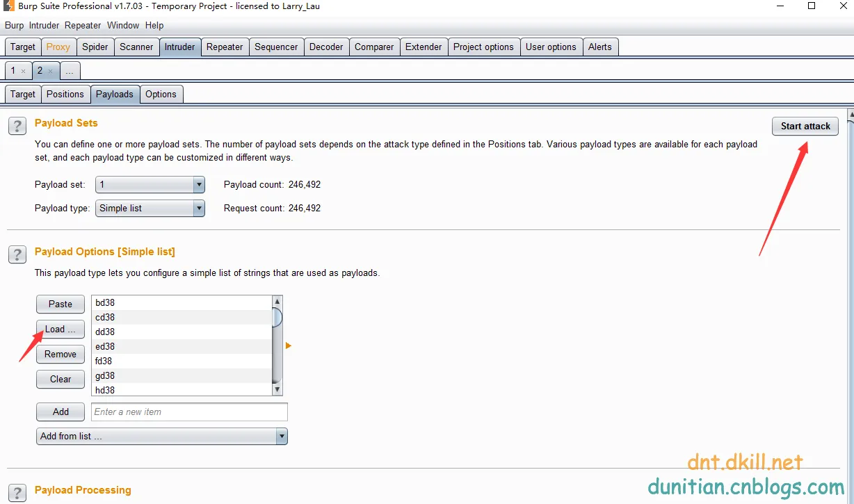Open the User options tab
Screen dimensions: 854x504
pos(551,47)
